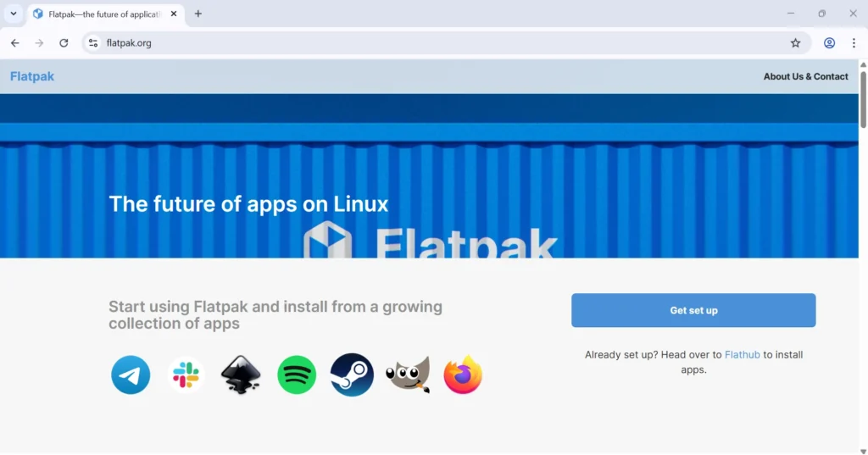This screenshot has width=868, height=455.
Task: Open the GIMP mascot icon
Action: (408, 375)
